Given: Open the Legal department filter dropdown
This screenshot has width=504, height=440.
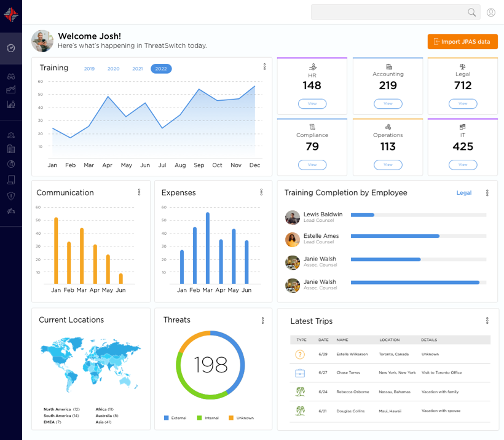Looking at the screenshot, I should tap(464, 193).
